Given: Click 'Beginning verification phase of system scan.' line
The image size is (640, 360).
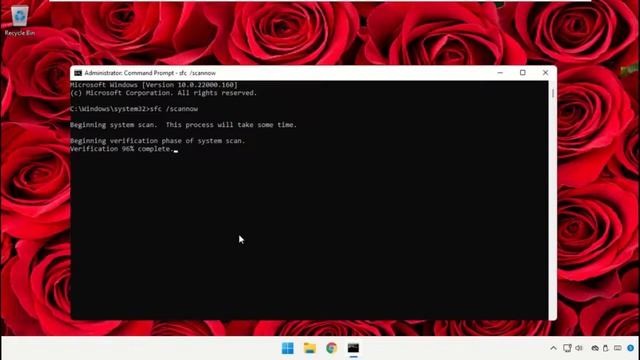Looking at the screenshot, I should point(158,141).
